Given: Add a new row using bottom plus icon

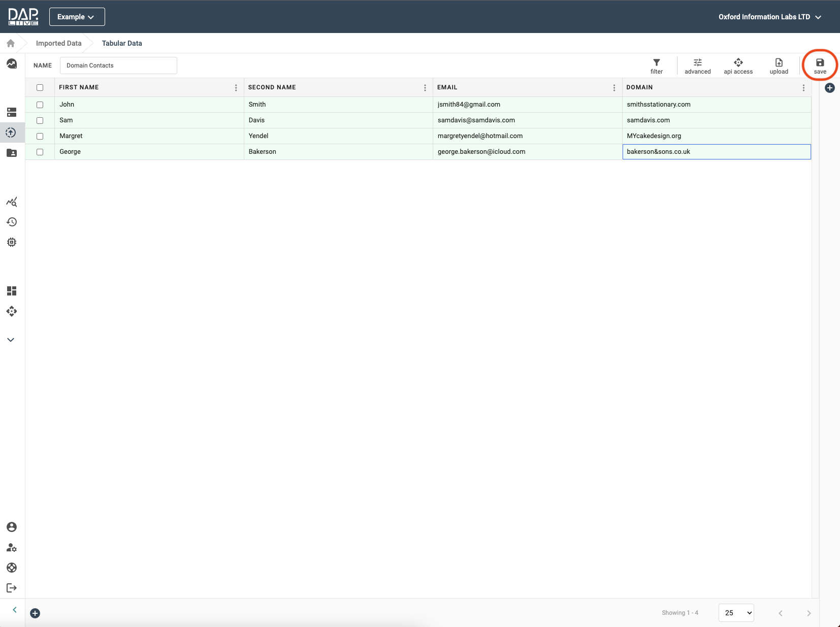Looking at the screenshot, I should (x=35, y=613).
